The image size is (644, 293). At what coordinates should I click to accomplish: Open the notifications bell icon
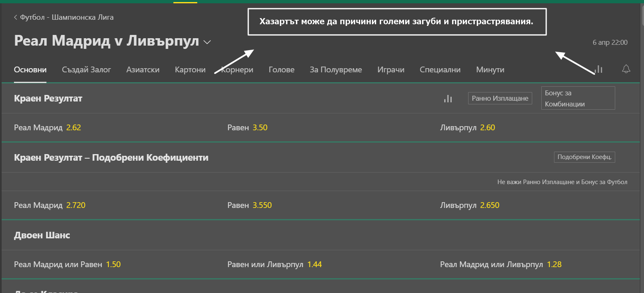pyautogui.click(x=626, y=69)
